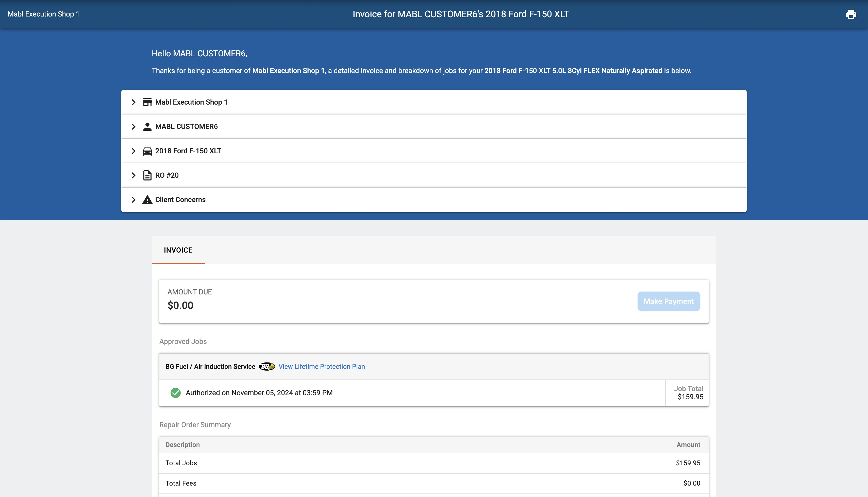Select the INVOICE tab
Screen dimensions: 868x497
(x=178, y=250)
